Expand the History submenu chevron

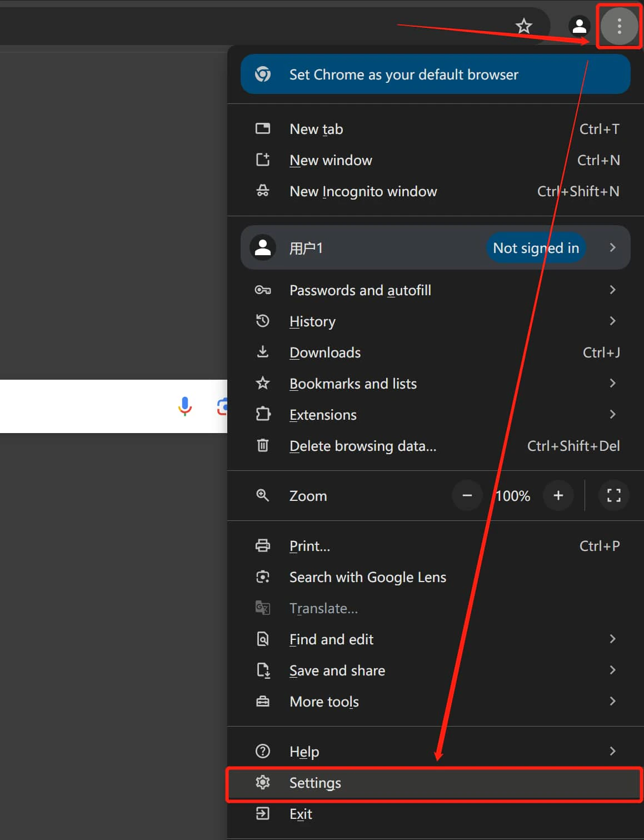612,321
